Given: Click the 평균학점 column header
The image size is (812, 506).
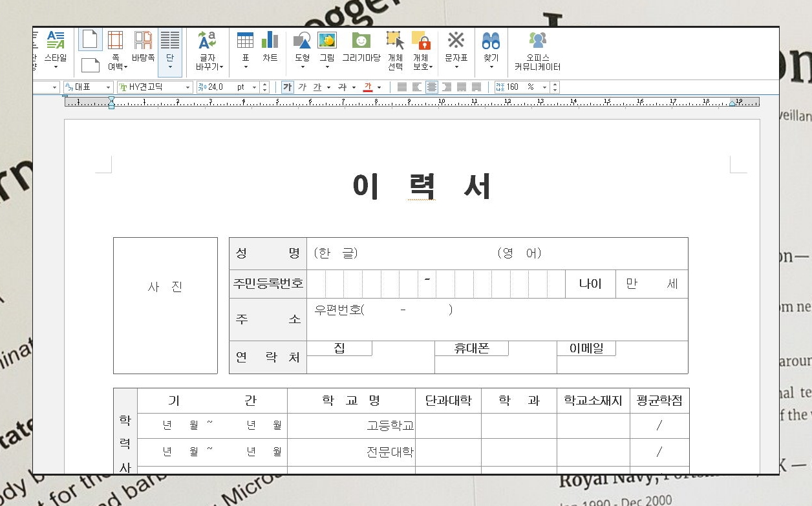Looking at the screenshot, I should click(659, 401).
